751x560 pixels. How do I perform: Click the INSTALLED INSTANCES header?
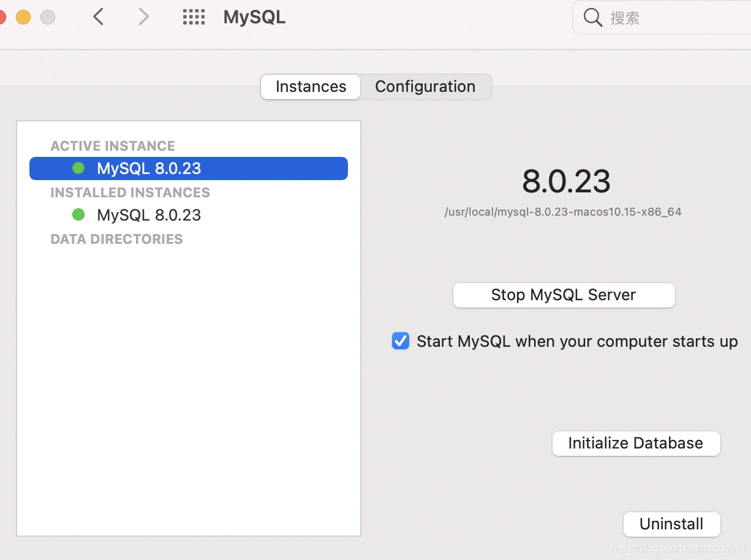[x=130, y=192]
